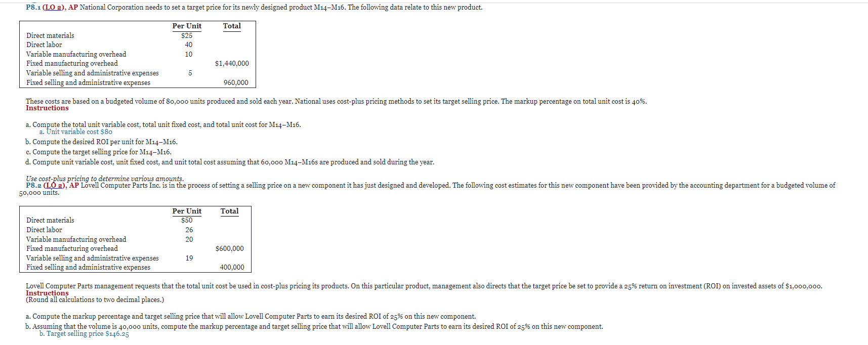Image resolution: width=868 pixels, height=345 pixels.
Task: Select the second Instructions heading under Lovell
Action: (47, 293)
